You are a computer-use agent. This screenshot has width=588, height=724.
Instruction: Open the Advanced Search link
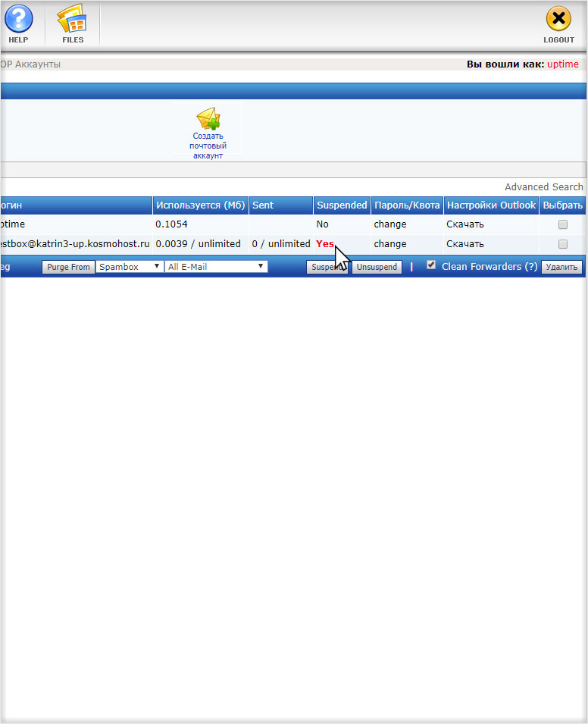pos(544,187)
